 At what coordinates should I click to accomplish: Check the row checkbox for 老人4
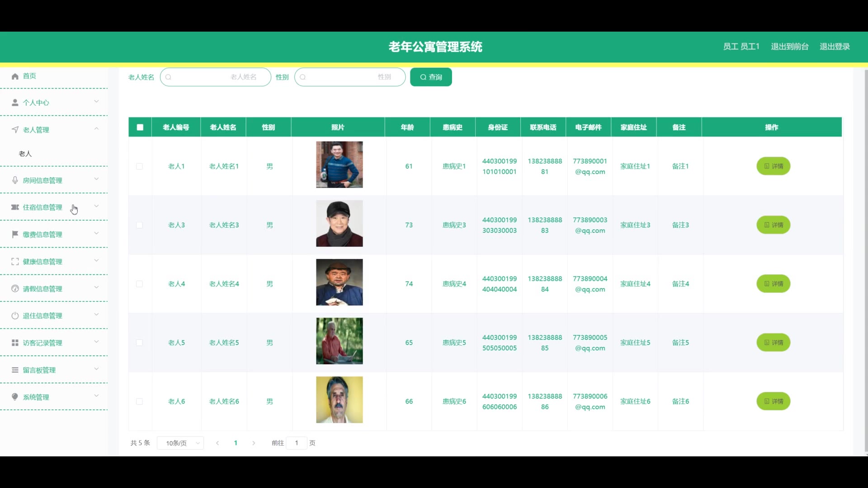pos(139,284)
